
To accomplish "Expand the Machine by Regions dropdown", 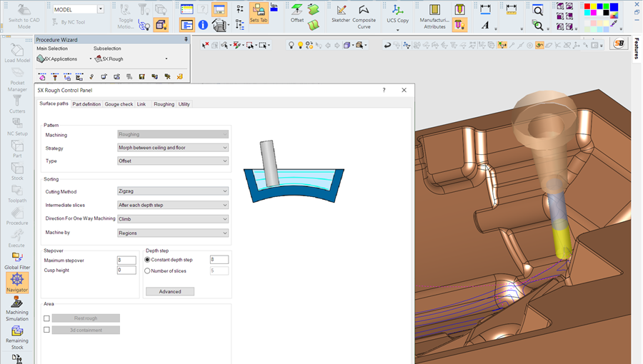I will (173, 233).
